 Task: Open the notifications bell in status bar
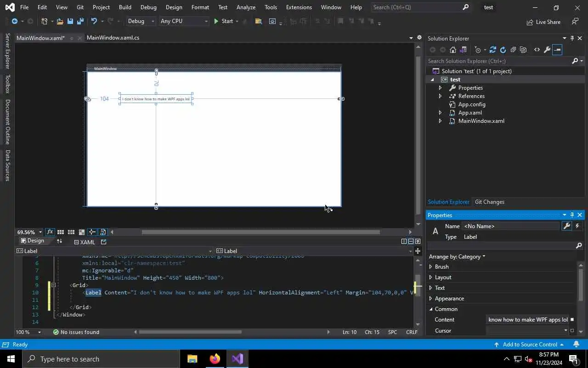pyautogui.click(x=577, y=345)
